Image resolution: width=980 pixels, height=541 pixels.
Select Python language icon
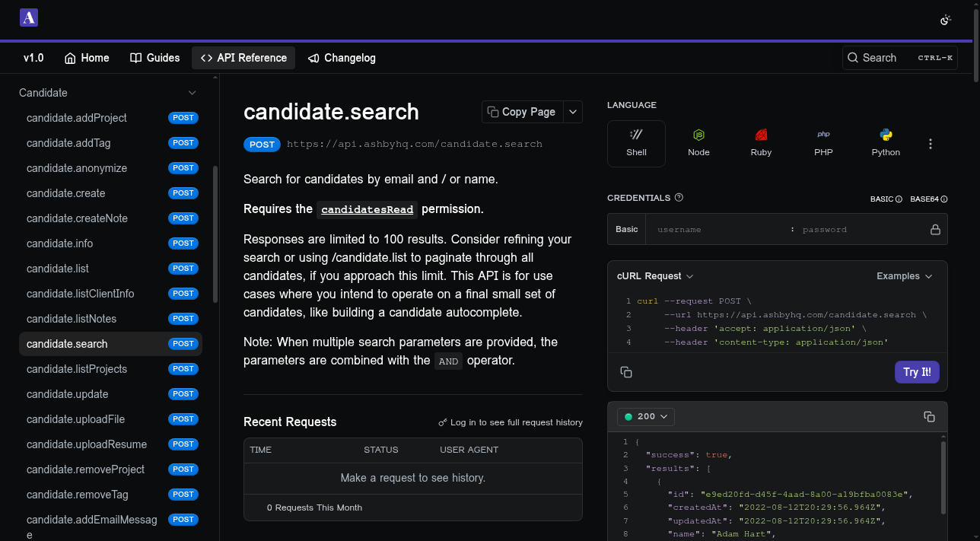tap(886, 135)
